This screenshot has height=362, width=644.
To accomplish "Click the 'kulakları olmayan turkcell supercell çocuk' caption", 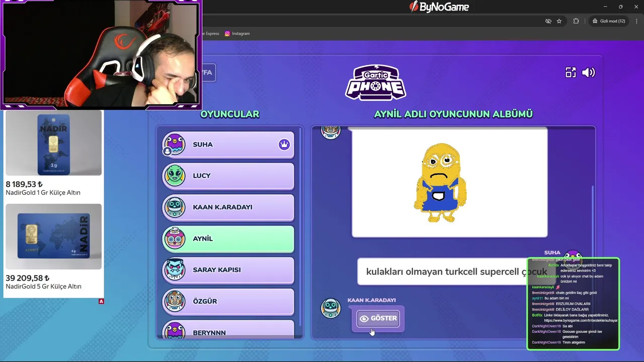I will [x=456, y=271].
